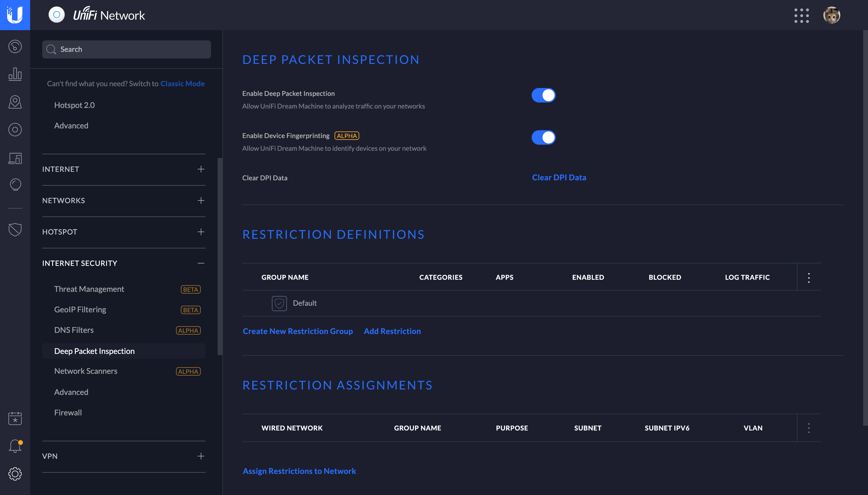
Task: Toggle Enable Device Fingerprinting switch
Action: click(x=543, y=137)
